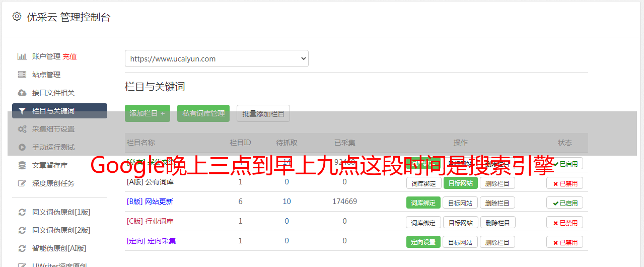Toggle 已禁用 status for [C版] 行业词库
Viewport: 644px width, 267px height.
pyautogui.click(x=565, y=223)
